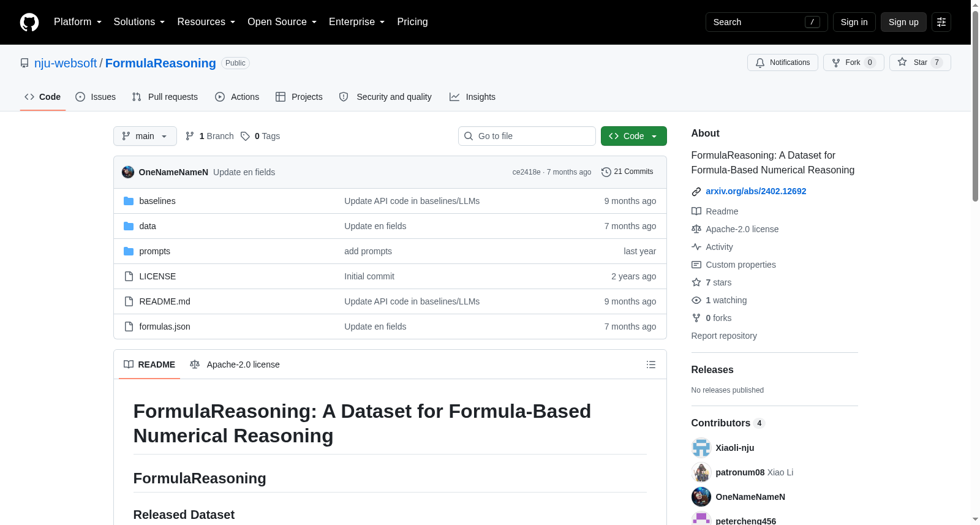View the 21 Commits history

pyautogui.click(x=627, y=172)
